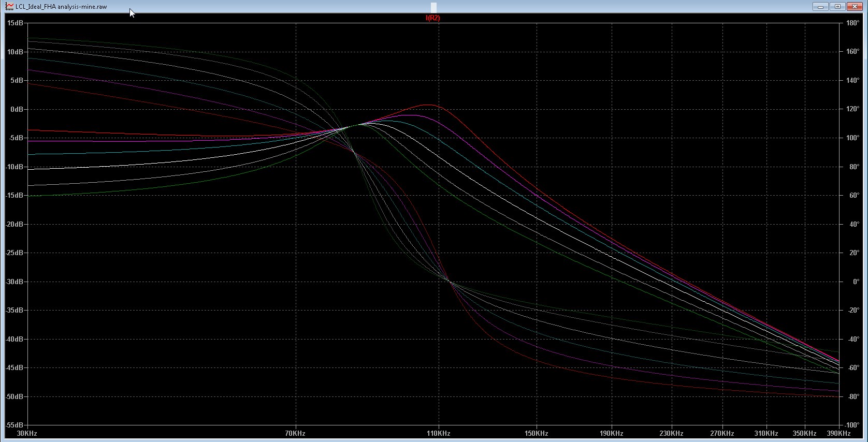Click the -15dB magnitude axis label
The image size is (868, 442).
tap(15, 196)
